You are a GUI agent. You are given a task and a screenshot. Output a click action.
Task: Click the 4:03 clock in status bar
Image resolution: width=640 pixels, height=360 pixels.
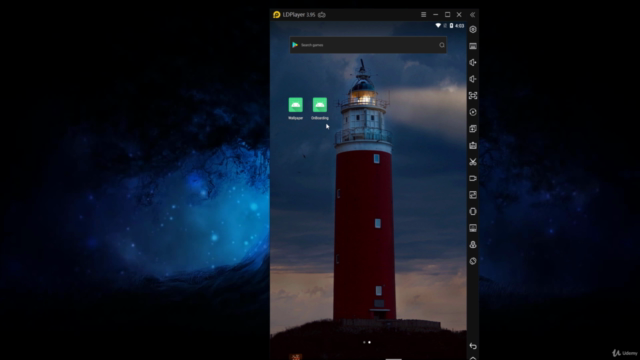point(460,25)
